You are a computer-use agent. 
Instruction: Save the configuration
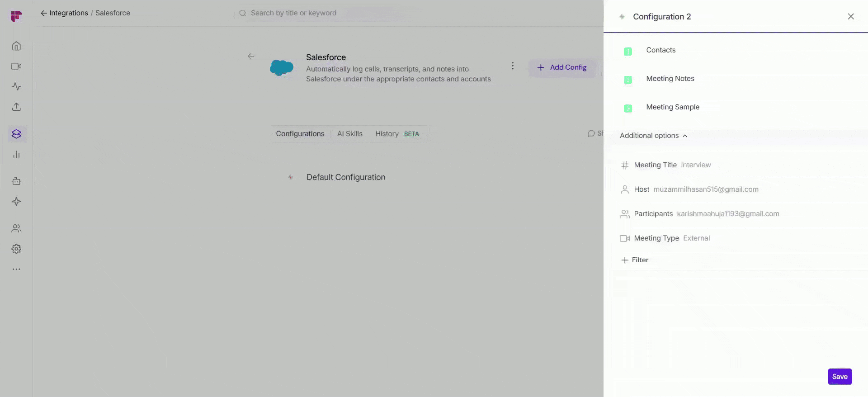(x=840, y=377)
